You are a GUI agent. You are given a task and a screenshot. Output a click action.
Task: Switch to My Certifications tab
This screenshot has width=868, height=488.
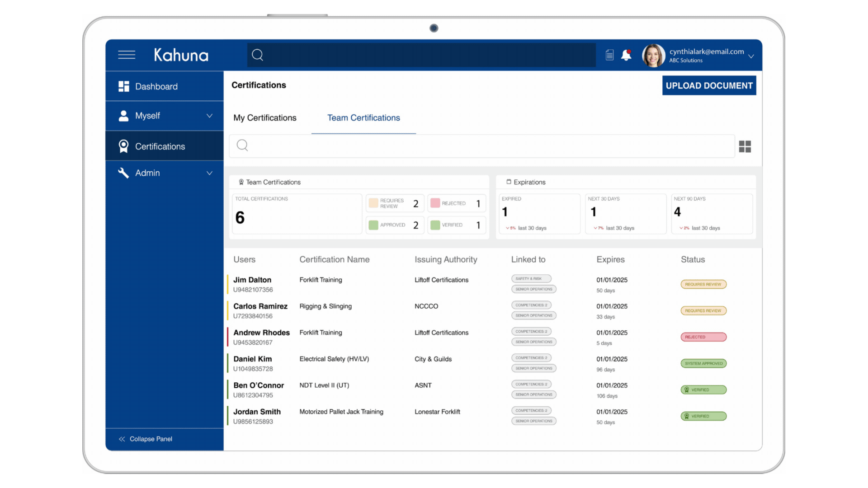tap(265, 118)
